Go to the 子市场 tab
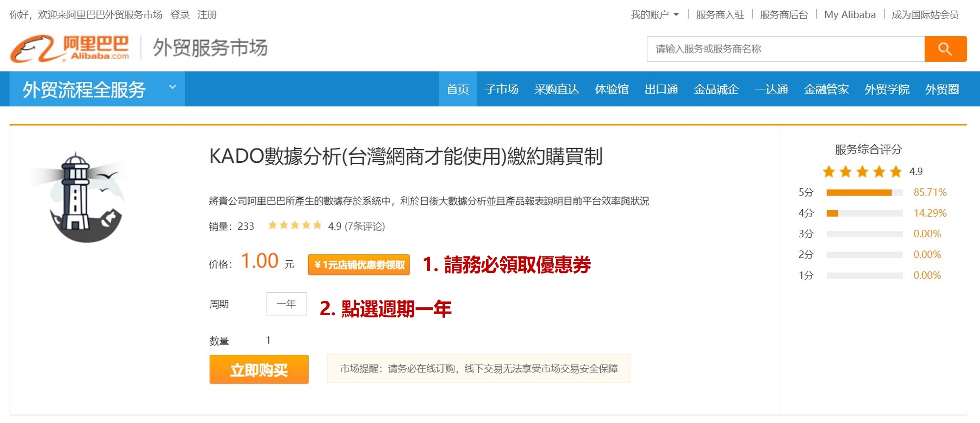 click(x=502, y=89)
